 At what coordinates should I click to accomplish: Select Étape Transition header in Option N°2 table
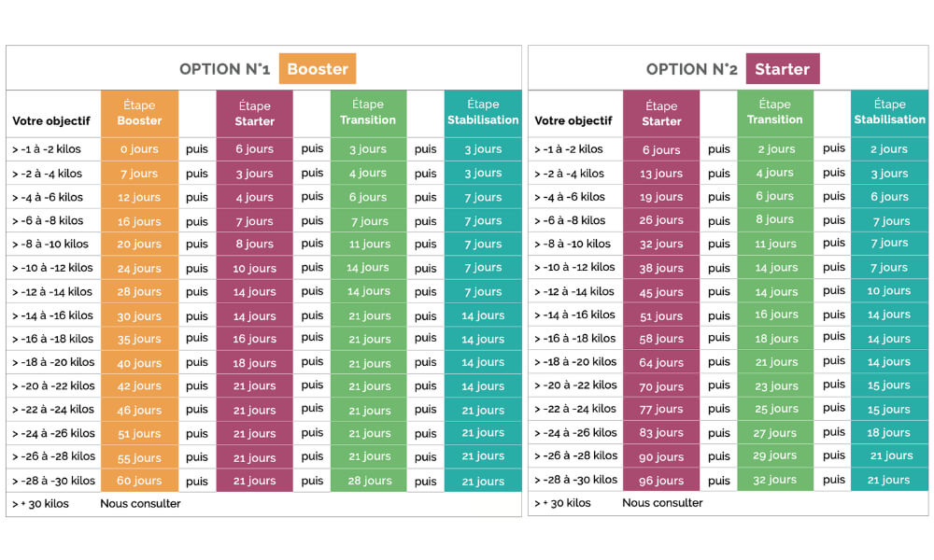tap(774, 112)
